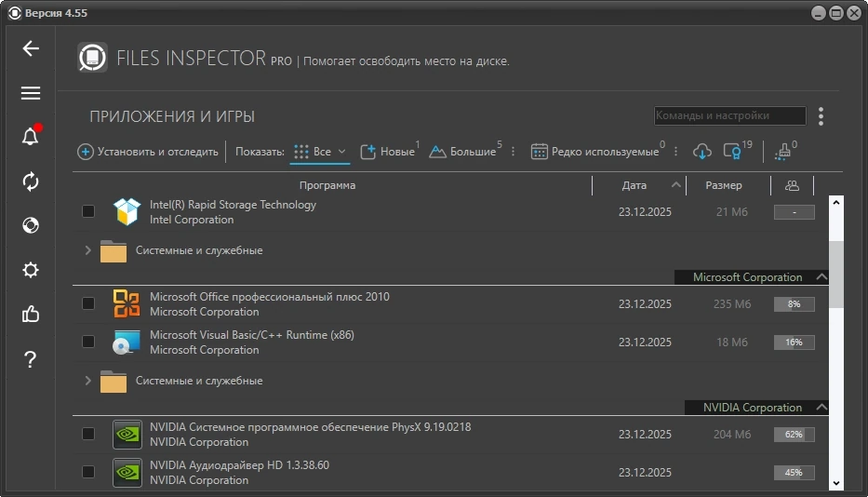Image resolution: width=868 pixels, height=497 pixels.
Task: Collapse the NVIDIA Corporation group
Action: click(822, 407)
